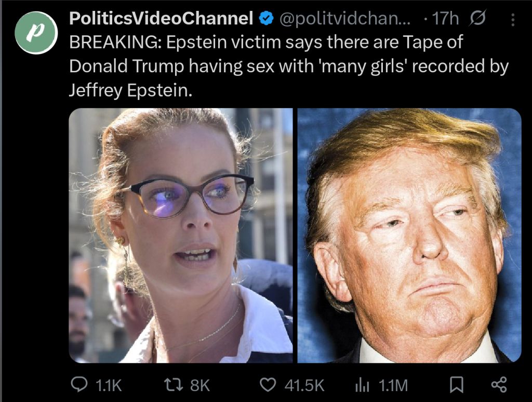
Task: Click the 41.5K likes count
Action: click(304, 385)
